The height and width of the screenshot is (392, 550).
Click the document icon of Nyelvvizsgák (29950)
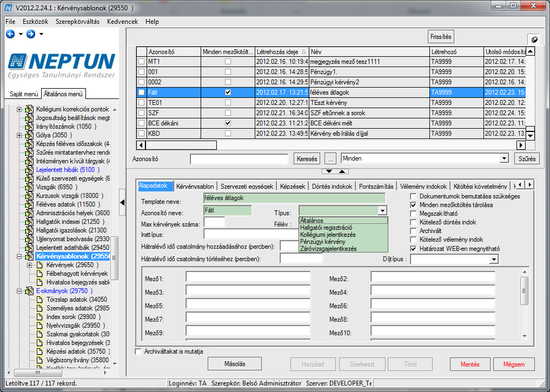tap(39, 325)
